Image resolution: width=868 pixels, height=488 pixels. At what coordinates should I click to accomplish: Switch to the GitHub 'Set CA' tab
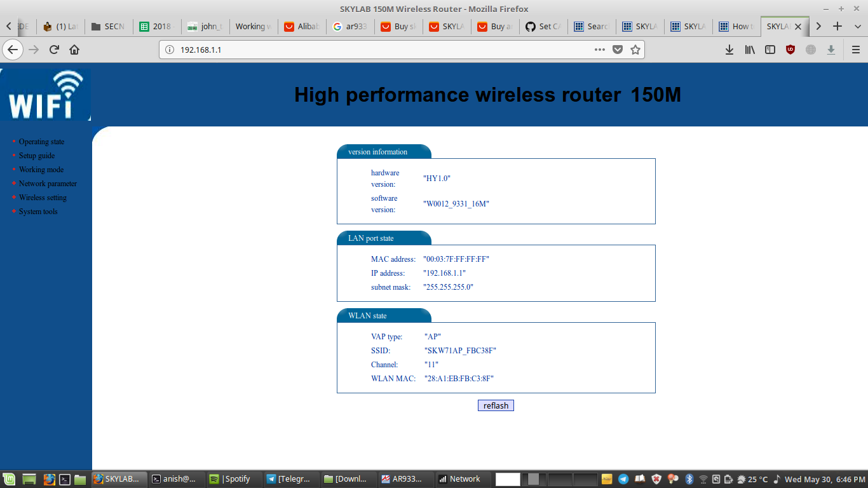(x=543, y=27)
